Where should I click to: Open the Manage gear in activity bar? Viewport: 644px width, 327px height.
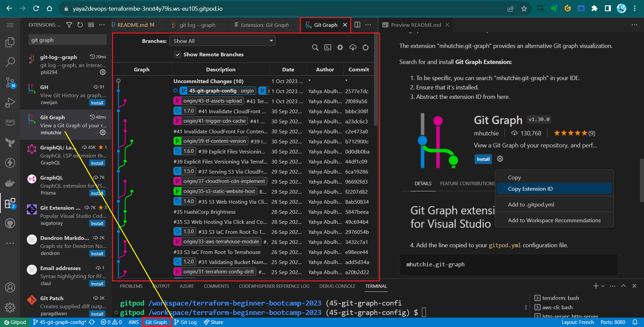(10, 308)
